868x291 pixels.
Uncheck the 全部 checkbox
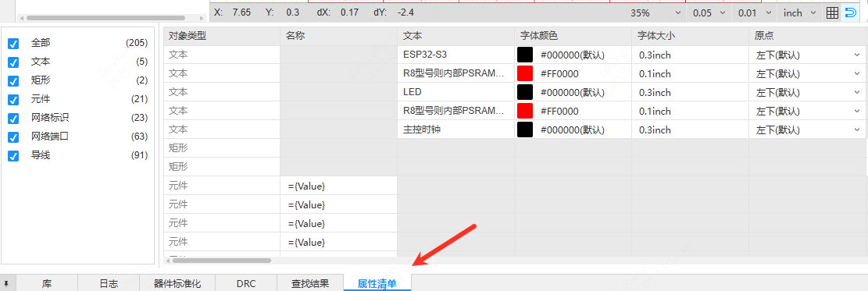click(x=14, y=43)
